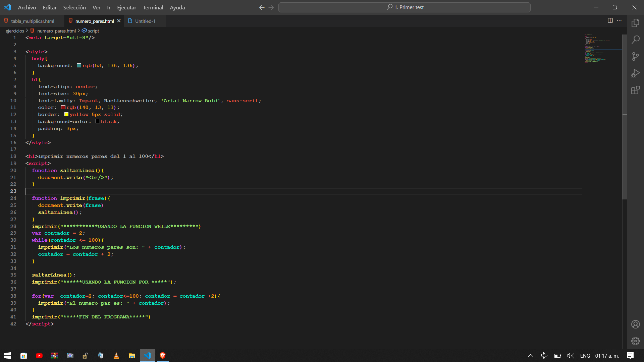Click the breadcrumb script expander

click(93, 31)
